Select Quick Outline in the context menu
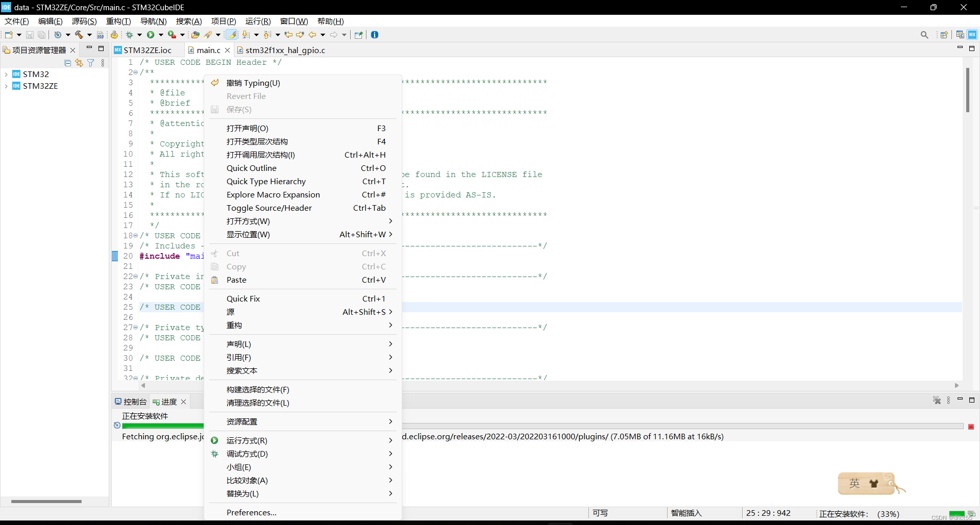Viewport: 980px width, 525px height. point(303,168)
